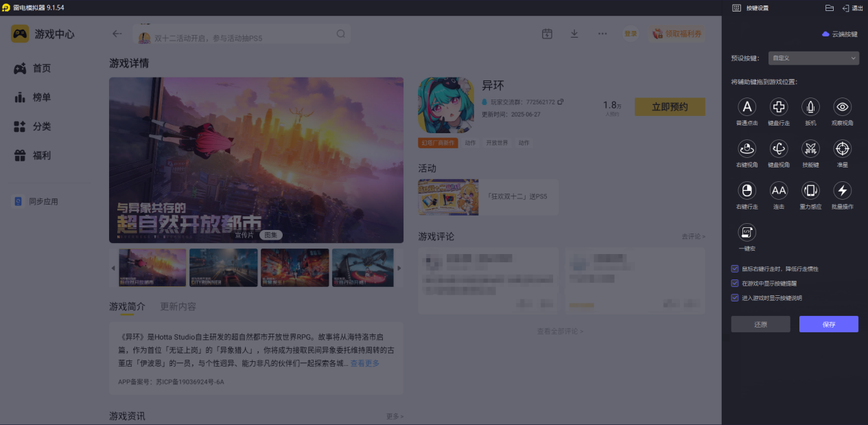
Task: Open the fourth helicopter thumbnail
Action: click(363, 268)
